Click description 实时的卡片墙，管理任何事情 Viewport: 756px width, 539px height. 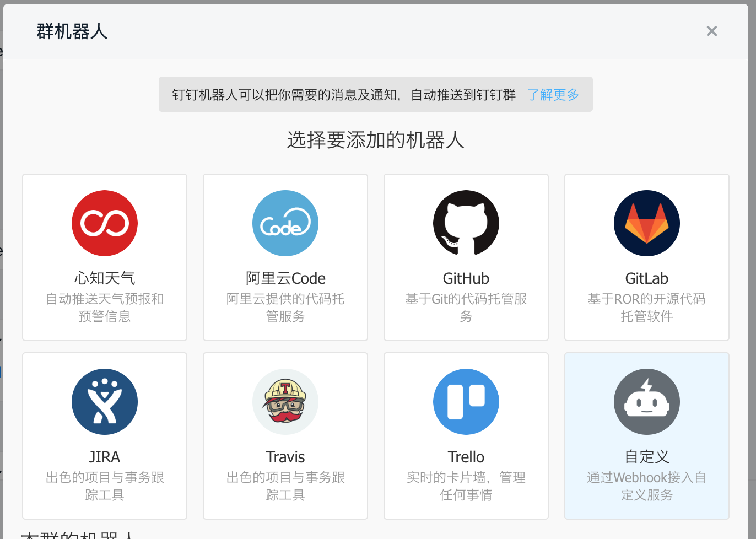[x=466, y=486]
